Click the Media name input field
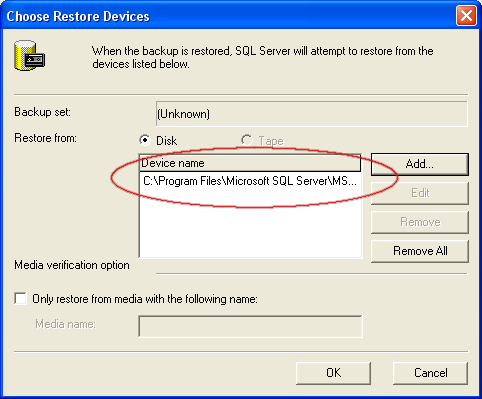 click(x=250, y=327)
